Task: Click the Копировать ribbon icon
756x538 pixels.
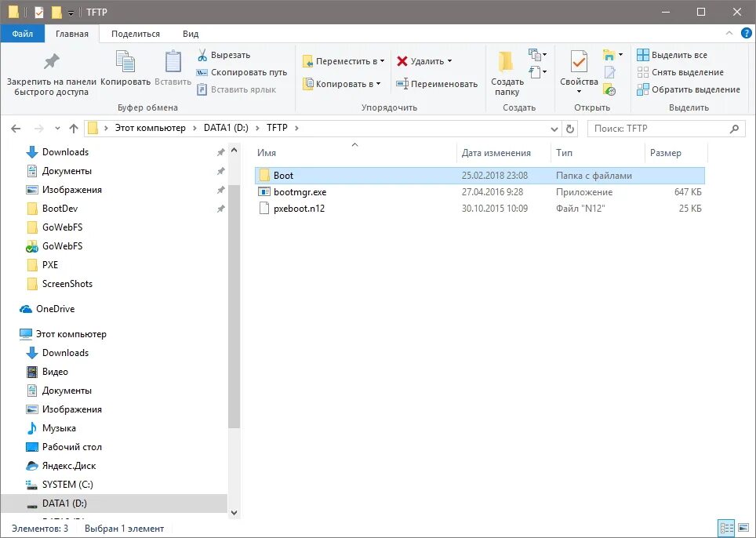Action: pyautogui.click(x=125, y=63)
